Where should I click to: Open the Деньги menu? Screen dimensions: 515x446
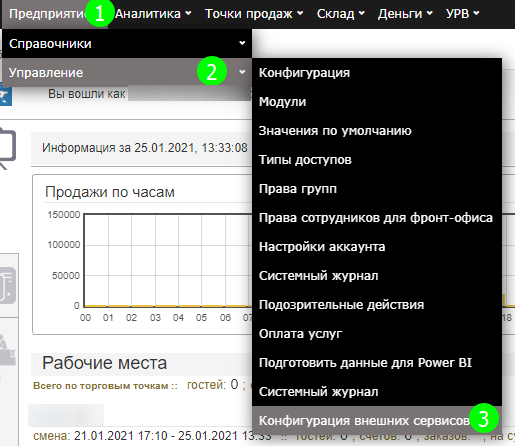coord(405,14)
